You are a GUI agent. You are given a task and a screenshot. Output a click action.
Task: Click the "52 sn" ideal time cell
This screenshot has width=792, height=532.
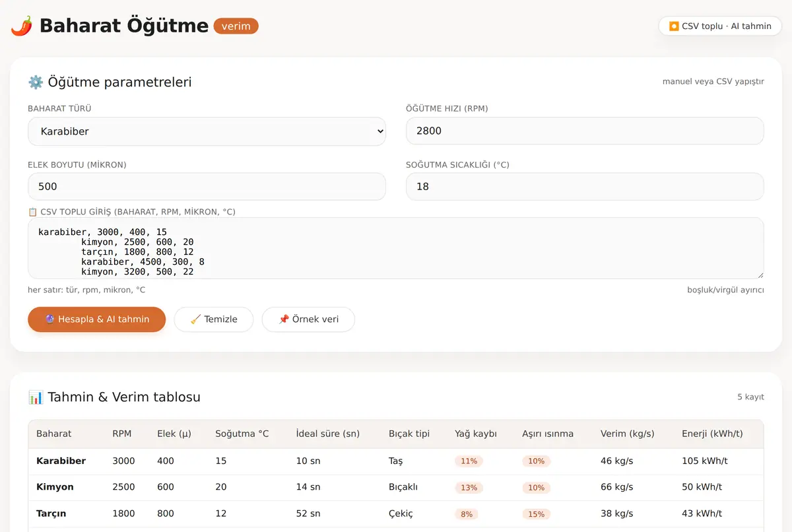click(x=308, y=514)
